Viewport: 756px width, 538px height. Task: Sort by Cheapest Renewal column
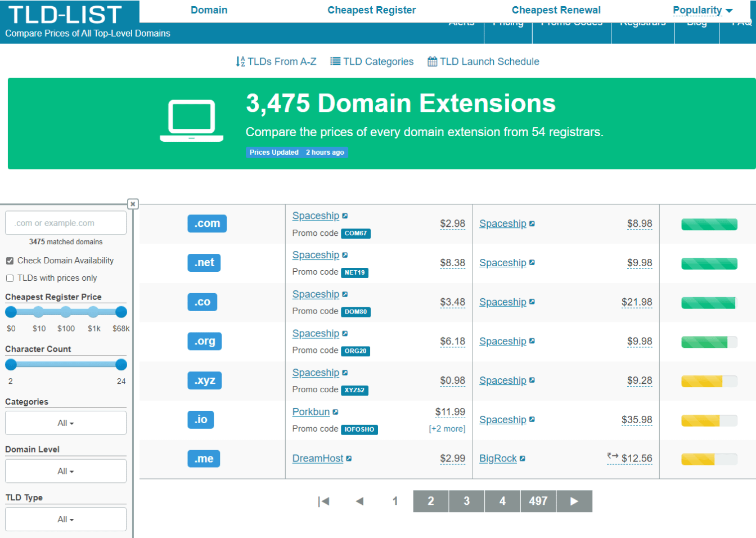click(556, 10)
